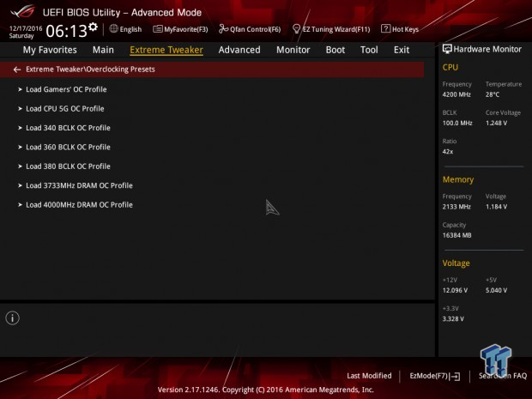Click the 06:13 clock time
The image size is (532, 399).
(67, 31)
